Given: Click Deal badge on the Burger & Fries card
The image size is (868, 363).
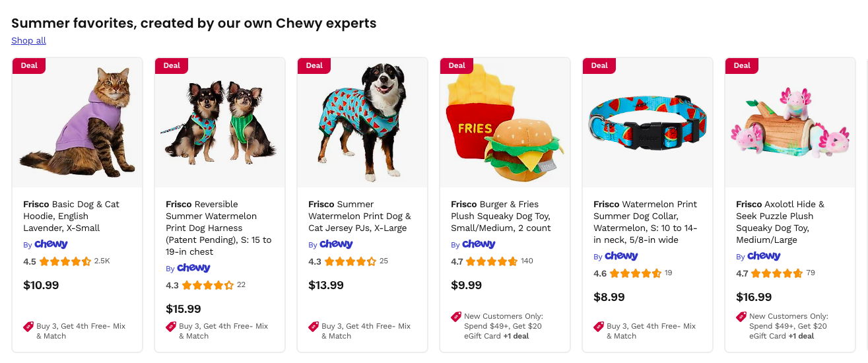Looking at the screenshot, I should (x=457, y=65).
